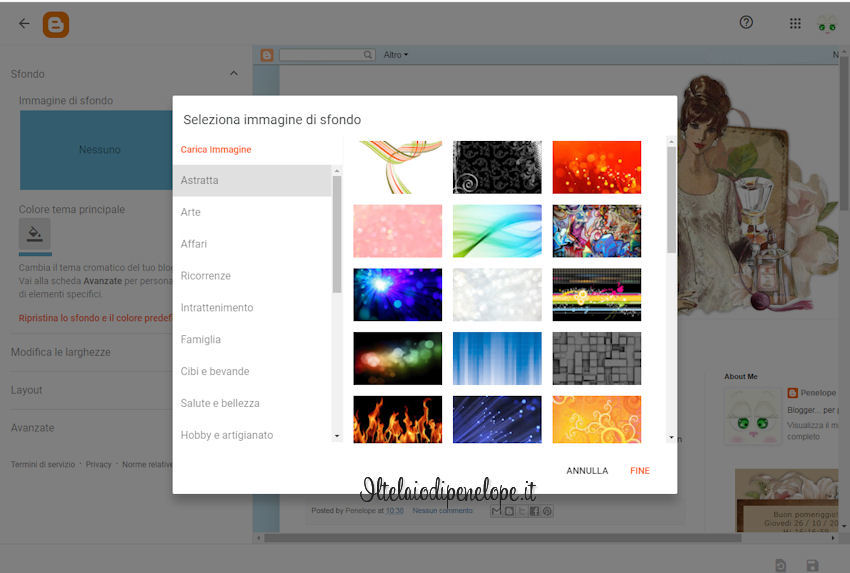Click the account avatar icon

point(828,24)
